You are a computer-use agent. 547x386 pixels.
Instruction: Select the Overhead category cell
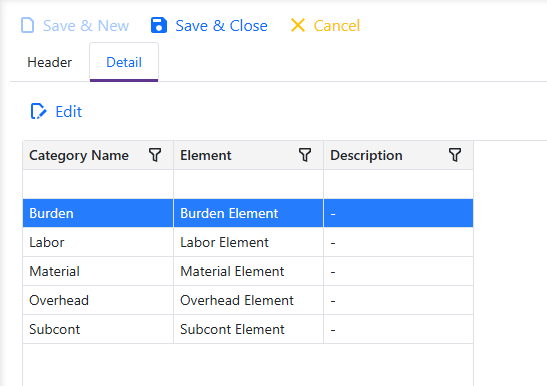[98, 300]
